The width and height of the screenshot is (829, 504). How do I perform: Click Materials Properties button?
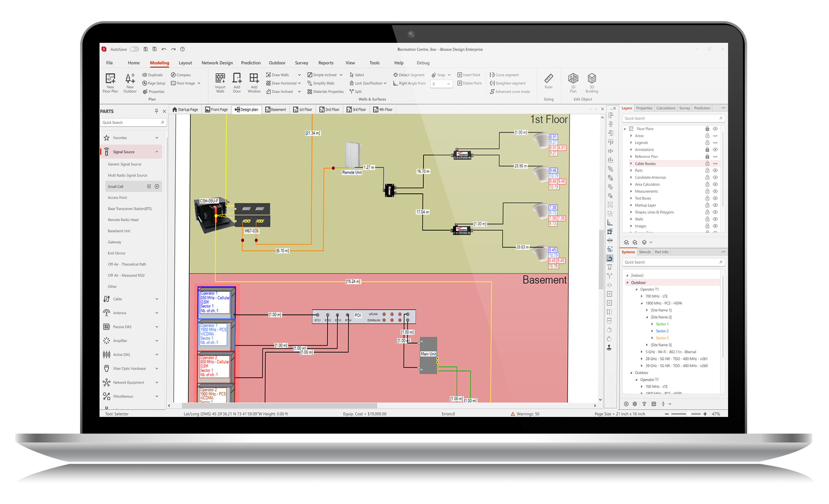coord(325,91)
